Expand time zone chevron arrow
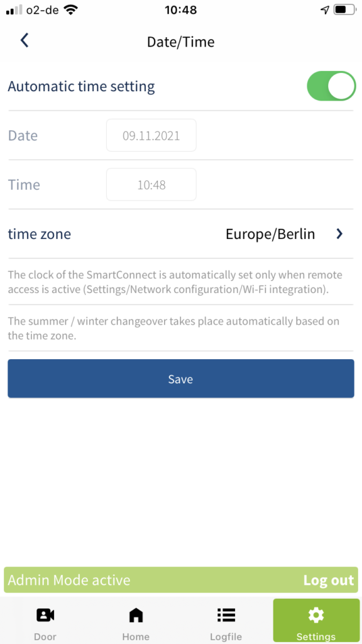Screen dimensions: 362x644 [x=339, y=234]
